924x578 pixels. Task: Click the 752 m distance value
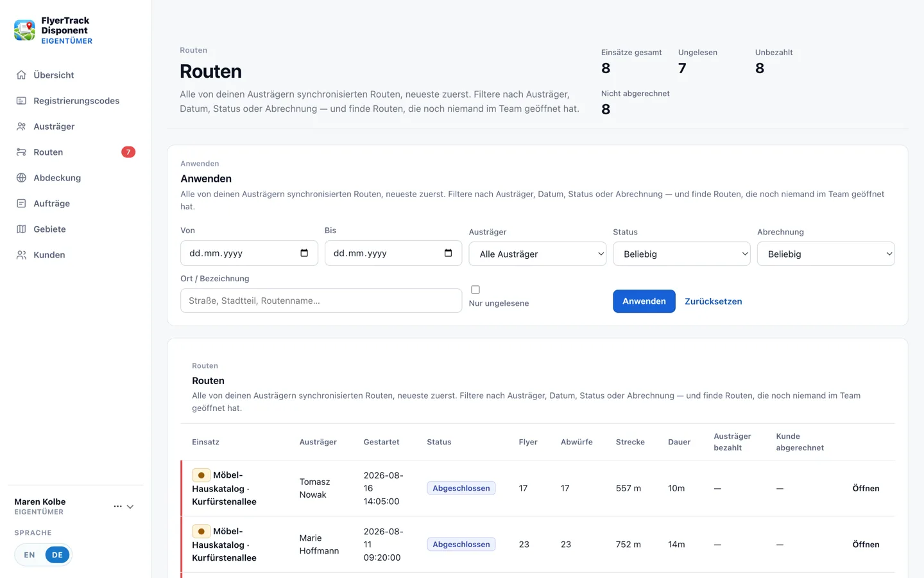(628, 544)
